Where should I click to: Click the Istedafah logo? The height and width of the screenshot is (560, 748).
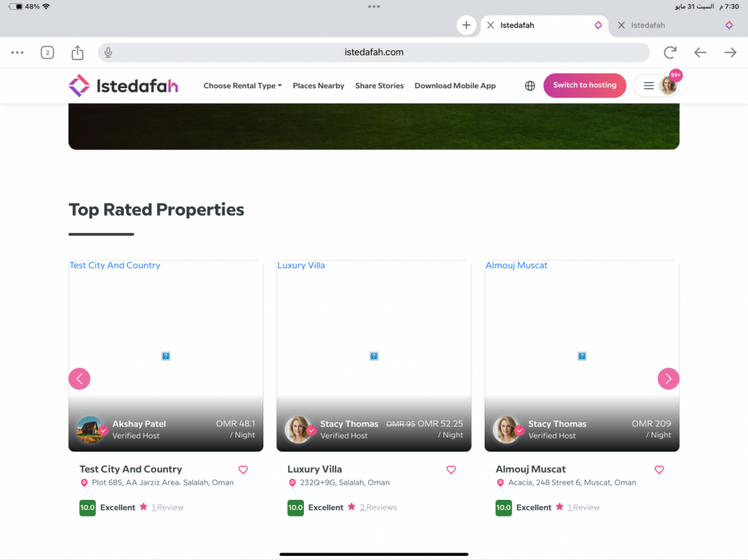pyautogui.click(x=123, y=86)
